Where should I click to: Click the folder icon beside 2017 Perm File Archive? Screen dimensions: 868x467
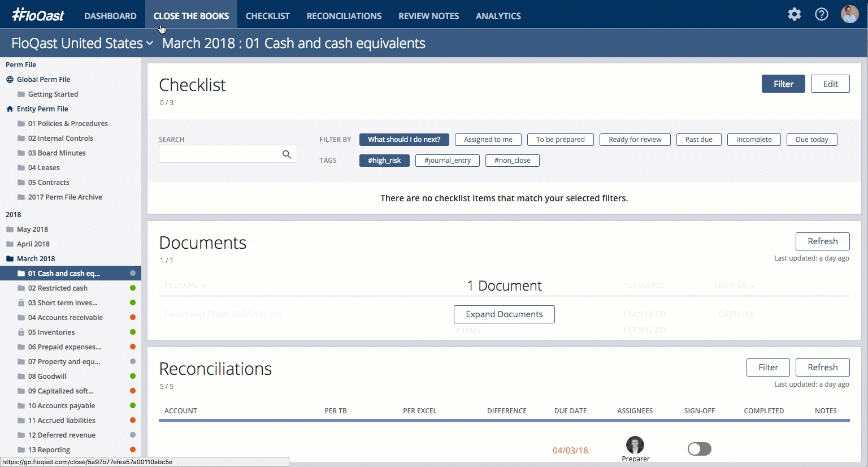21,197
